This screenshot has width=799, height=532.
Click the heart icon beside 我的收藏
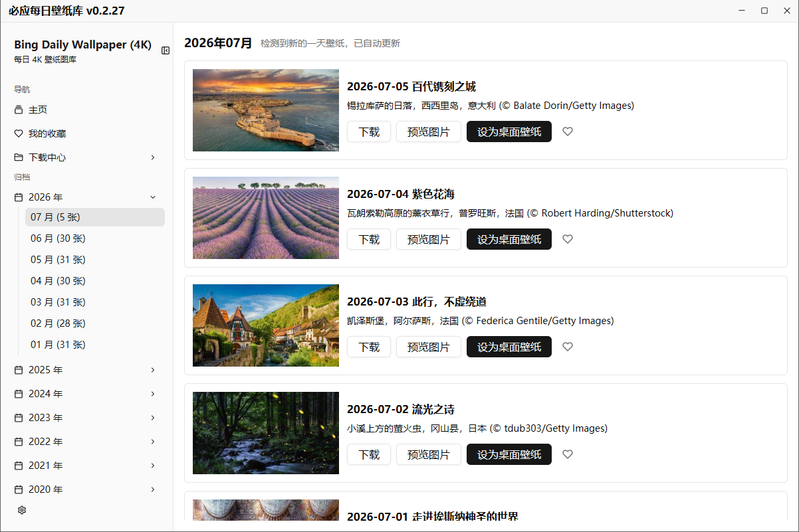click(x=19, y=133)
